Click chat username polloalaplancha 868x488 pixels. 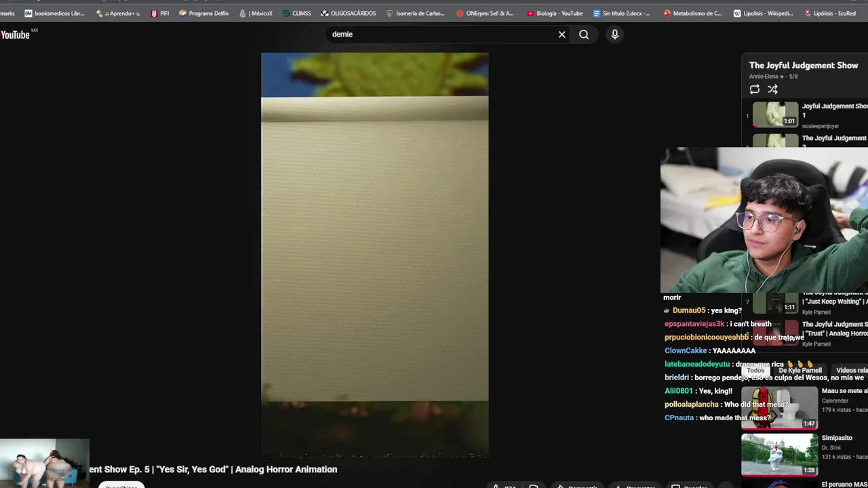tap(691, 404)
